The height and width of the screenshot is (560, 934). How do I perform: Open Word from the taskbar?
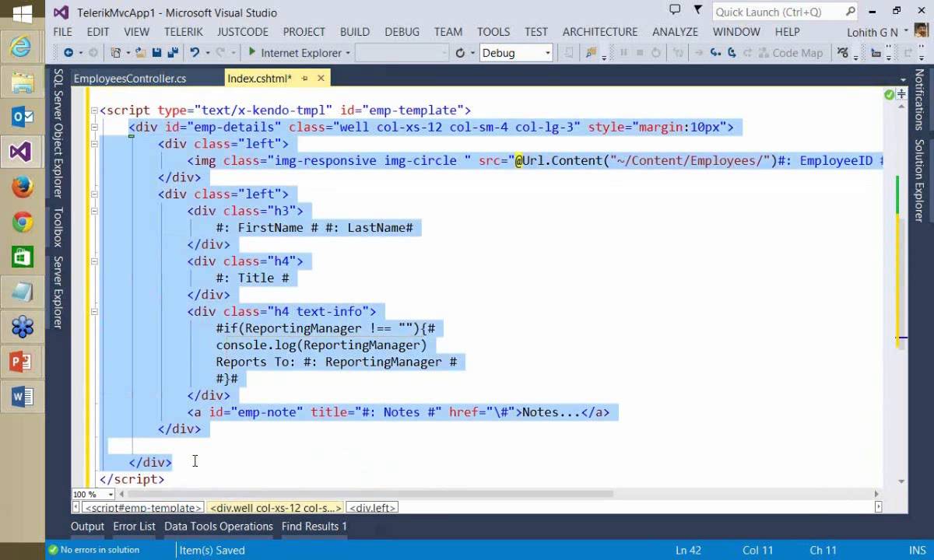tap(21, 397)
